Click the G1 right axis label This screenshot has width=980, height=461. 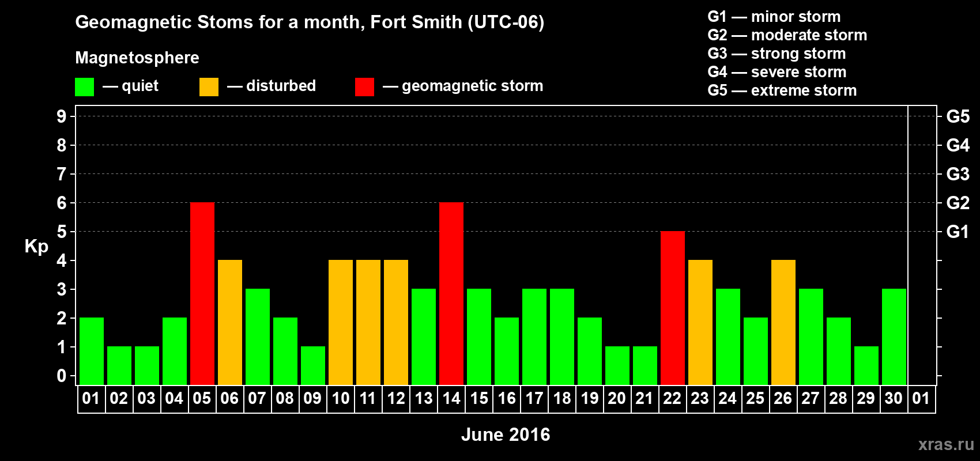point(958,232)
